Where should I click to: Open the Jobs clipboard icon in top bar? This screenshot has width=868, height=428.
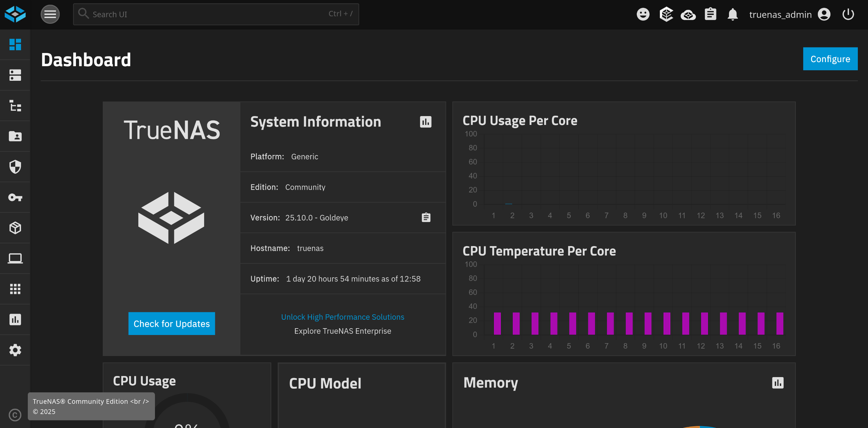tap(710, 14)
